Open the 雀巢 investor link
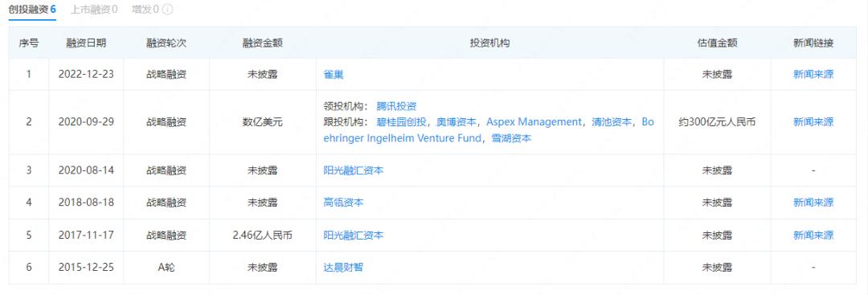 tap(334, 74)
